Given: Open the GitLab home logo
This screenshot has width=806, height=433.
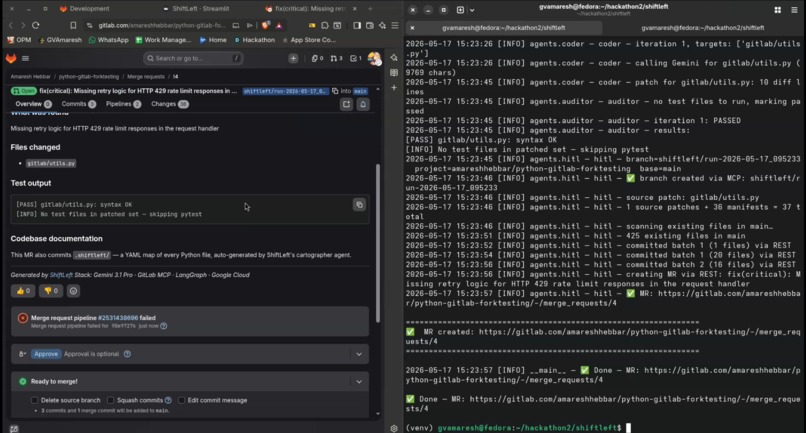Looking at the screenshot, I should pos(11,59).
